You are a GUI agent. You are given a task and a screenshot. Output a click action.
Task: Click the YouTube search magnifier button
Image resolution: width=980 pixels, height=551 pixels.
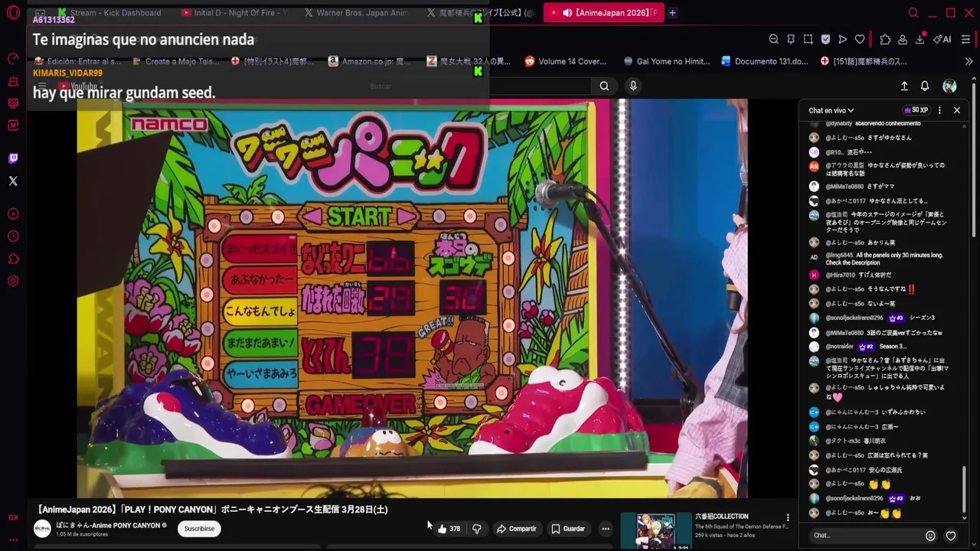[x=604, y=86]
